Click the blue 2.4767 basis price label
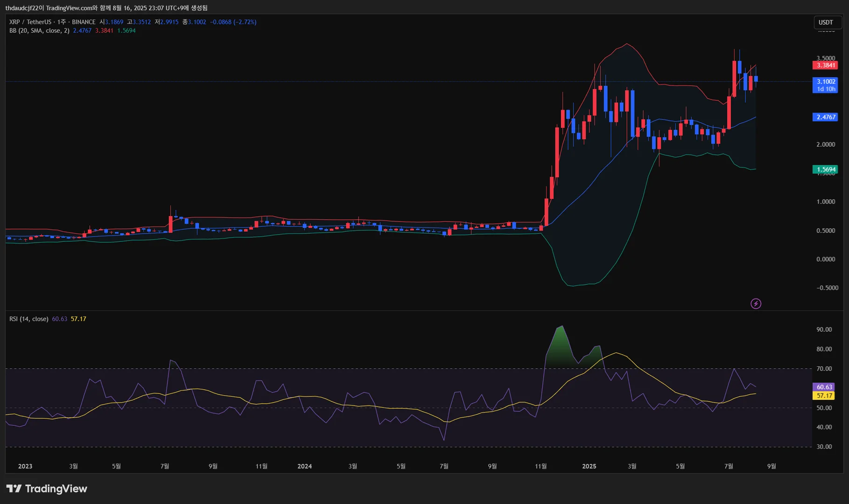This screenshot has height=504, width=849. [x=826, y=117]
